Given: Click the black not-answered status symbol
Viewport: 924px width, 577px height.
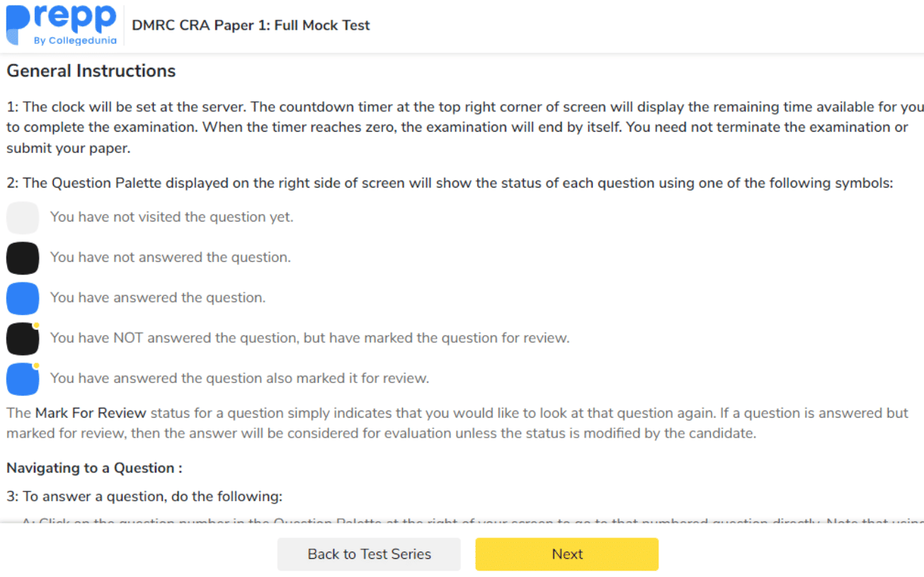Looking at the screenshot, I should click(x=23, y=258).
